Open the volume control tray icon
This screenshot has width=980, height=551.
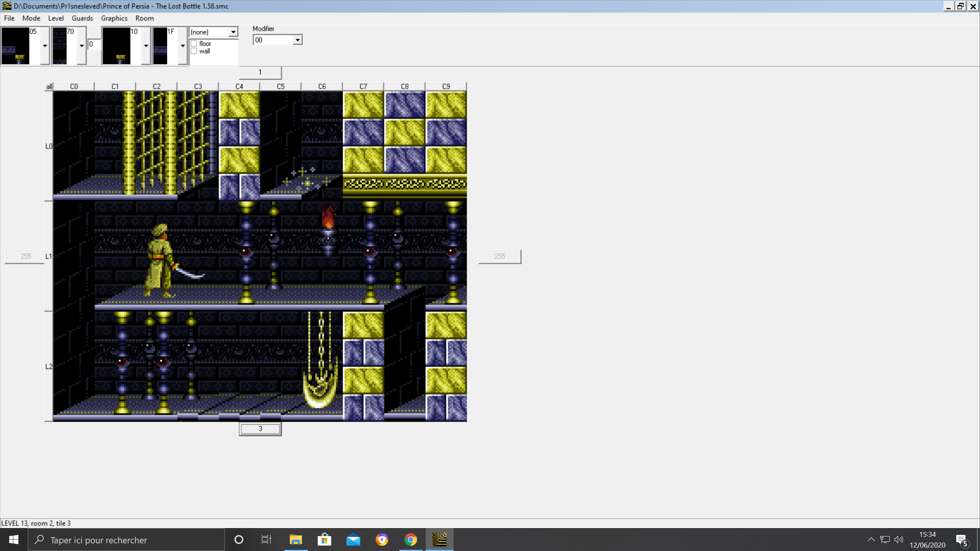pyautogui.click(x=898, y=540)
